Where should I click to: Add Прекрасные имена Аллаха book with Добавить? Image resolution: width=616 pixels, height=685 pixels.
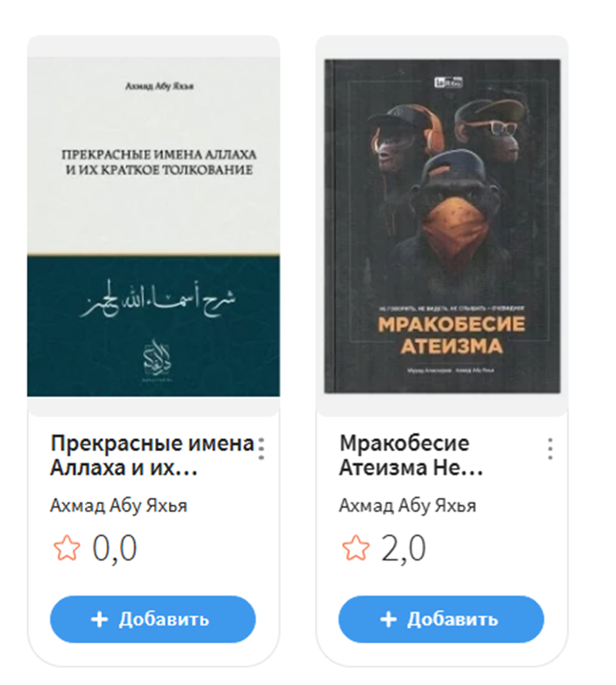coord(152,619)
